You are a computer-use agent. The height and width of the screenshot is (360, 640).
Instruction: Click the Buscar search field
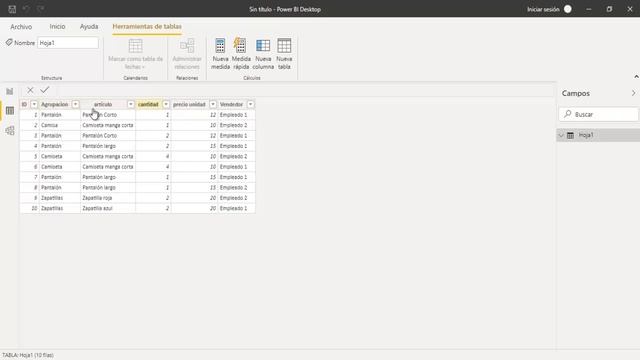point(598,114)
